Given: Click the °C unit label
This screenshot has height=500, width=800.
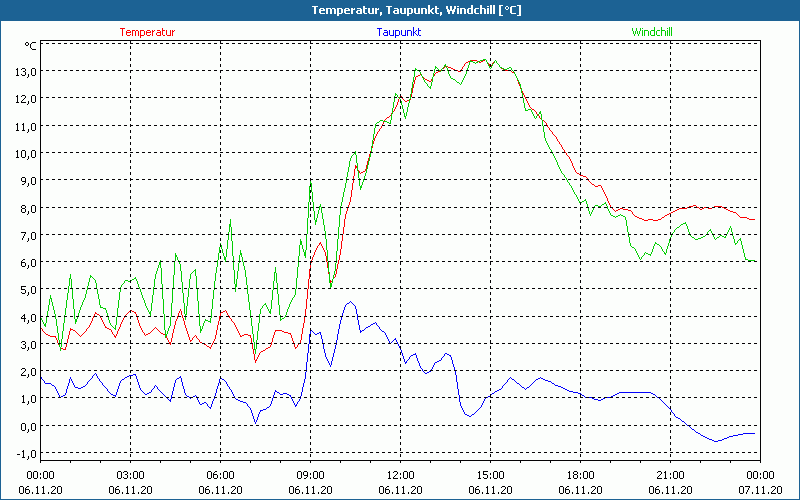Looking at the screenshot, I should 31,46.
